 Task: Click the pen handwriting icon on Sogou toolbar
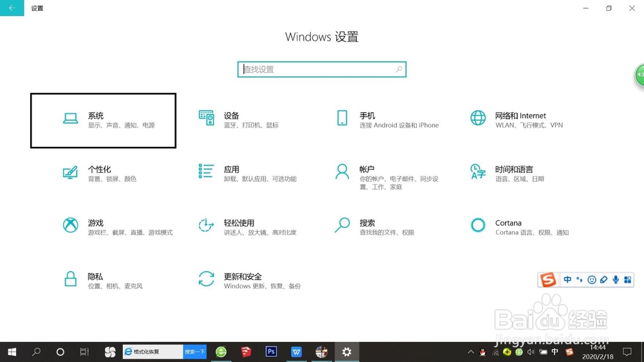point(603,280)
